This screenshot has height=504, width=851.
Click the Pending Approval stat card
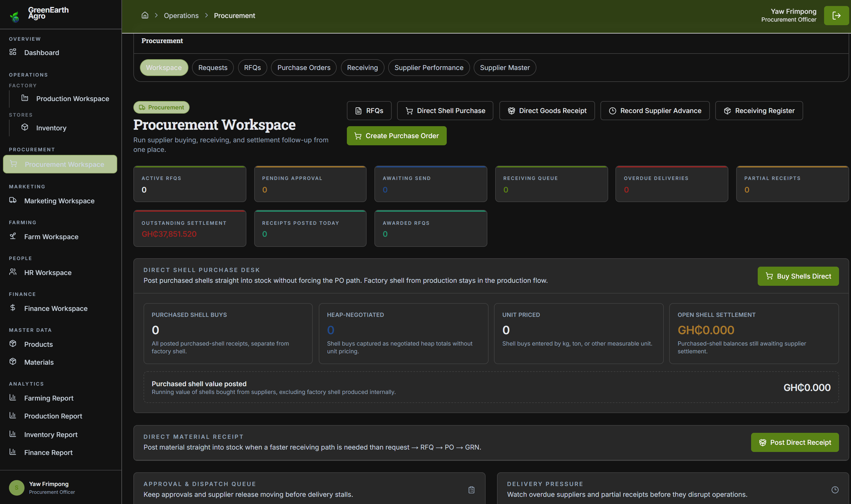310,184
